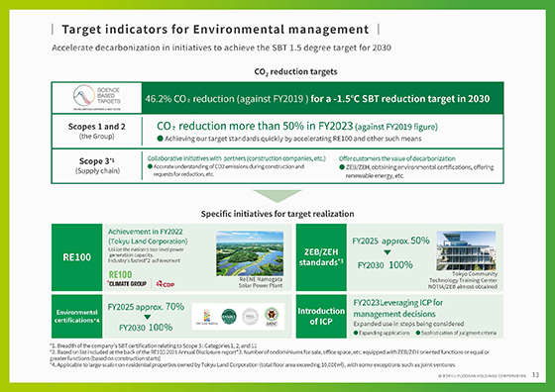Click the gray round WELL certification logo
The height and width of the screenshot is (392, 555).
250,317
